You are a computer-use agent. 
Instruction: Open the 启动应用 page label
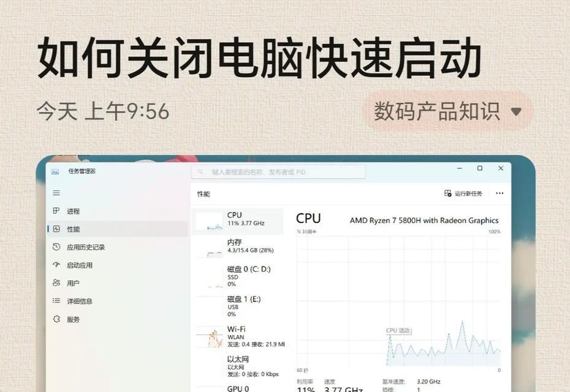tap(80, 265)
